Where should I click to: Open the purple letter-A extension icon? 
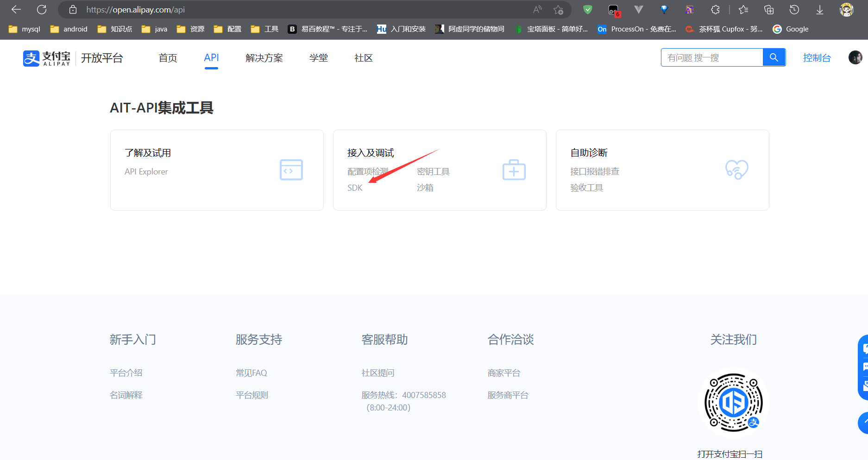690,9
